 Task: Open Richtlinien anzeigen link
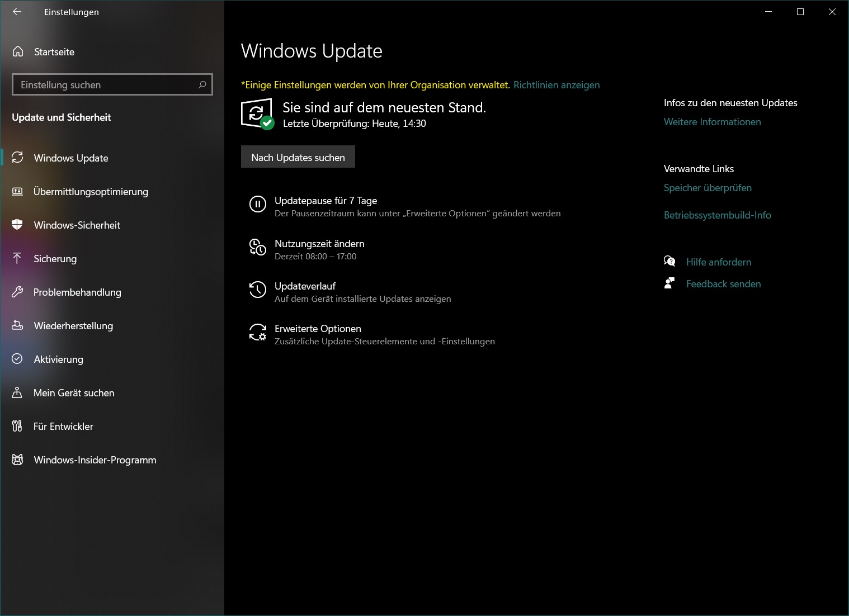coord(556,85)
